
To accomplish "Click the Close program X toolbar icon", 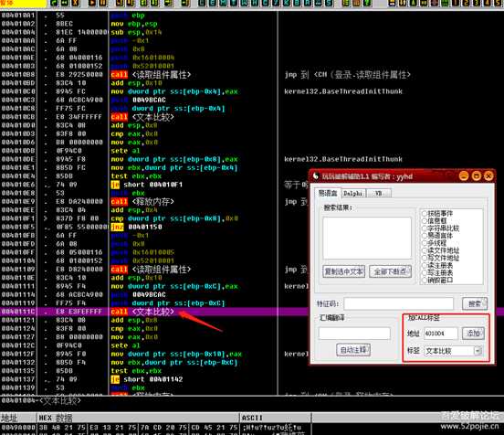I will pyautogui.click(x=75, y=3).
